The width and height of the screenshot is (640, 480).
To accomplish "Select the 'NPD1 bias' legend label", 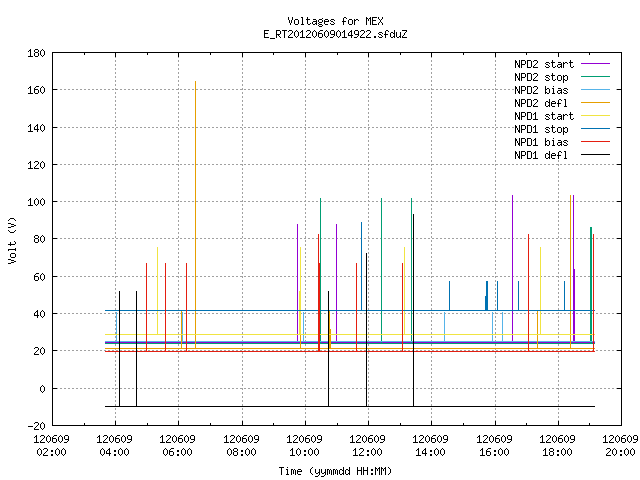I will click(x=541, y=142).
